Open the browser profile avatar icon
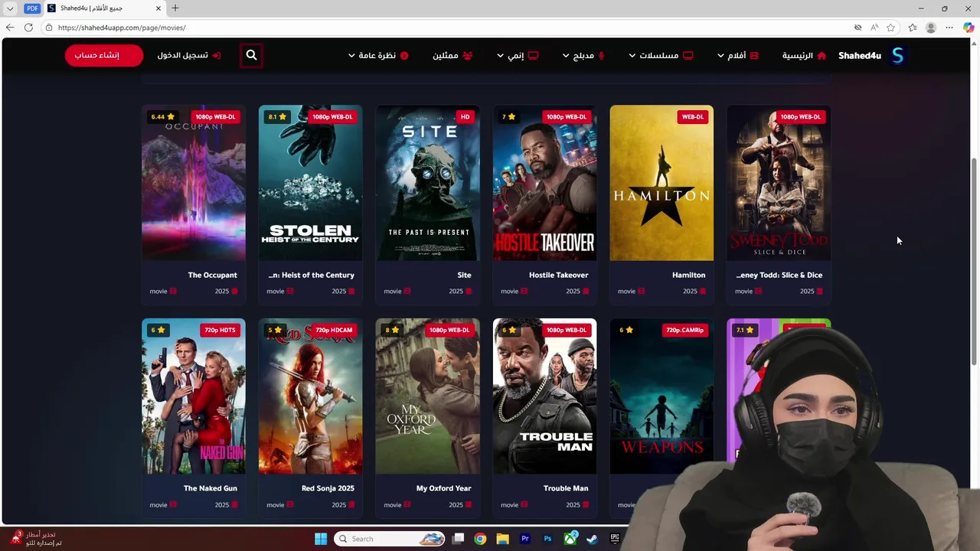The height and width of the screenshot is (551, 980). pyautogui.click(x=930, y=28)
